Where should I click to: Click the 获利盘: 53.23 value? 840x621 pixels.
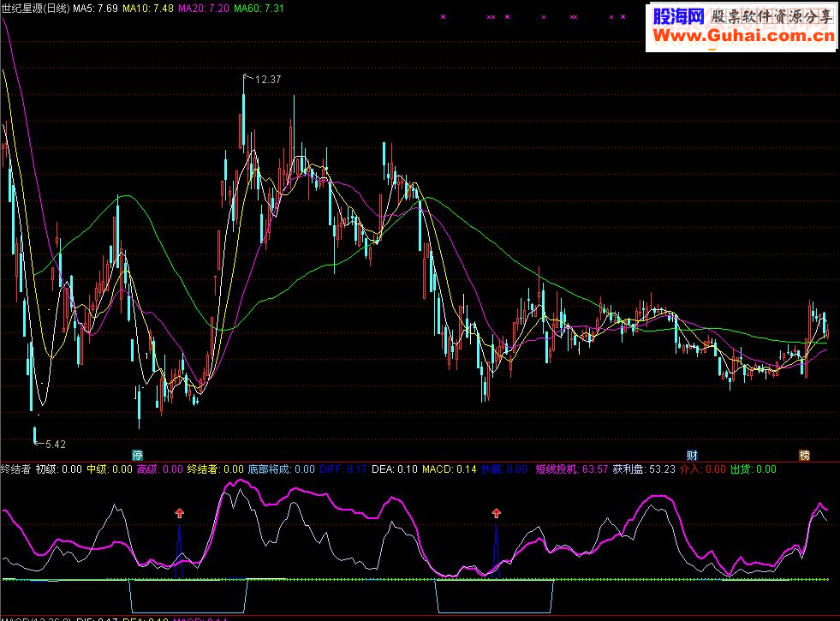tap(644, 469)
